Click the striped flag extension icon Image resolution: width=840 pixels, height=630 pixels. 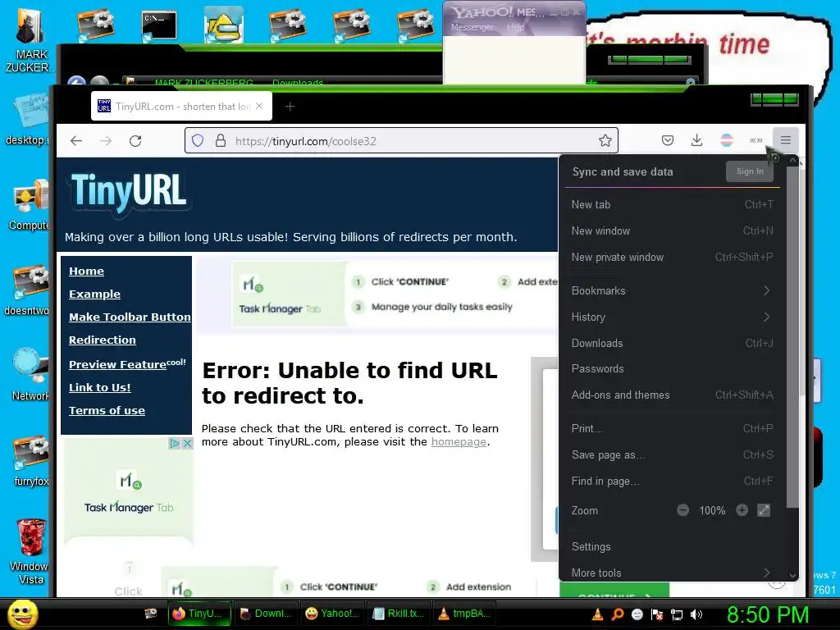point(727,141)
